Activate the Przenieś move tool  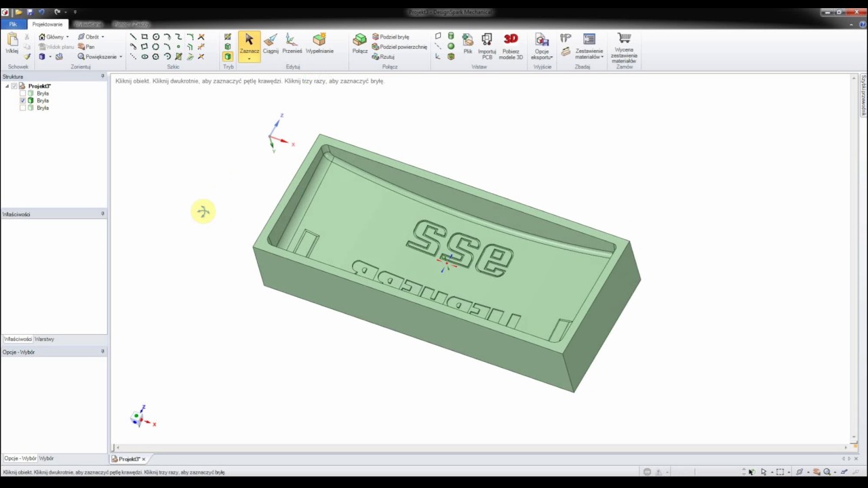coord(292,43)
